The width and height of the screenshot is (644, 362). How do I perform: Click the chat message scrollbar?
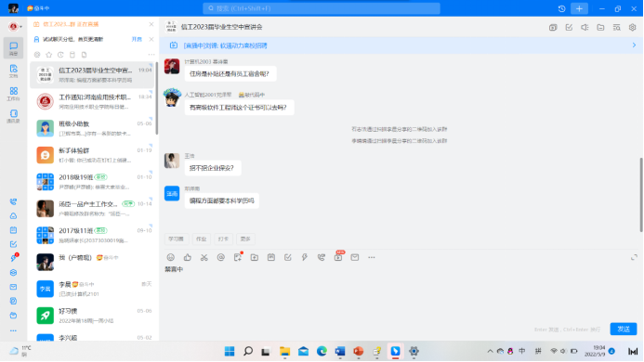pyautogui.click(x=640, y=195)
